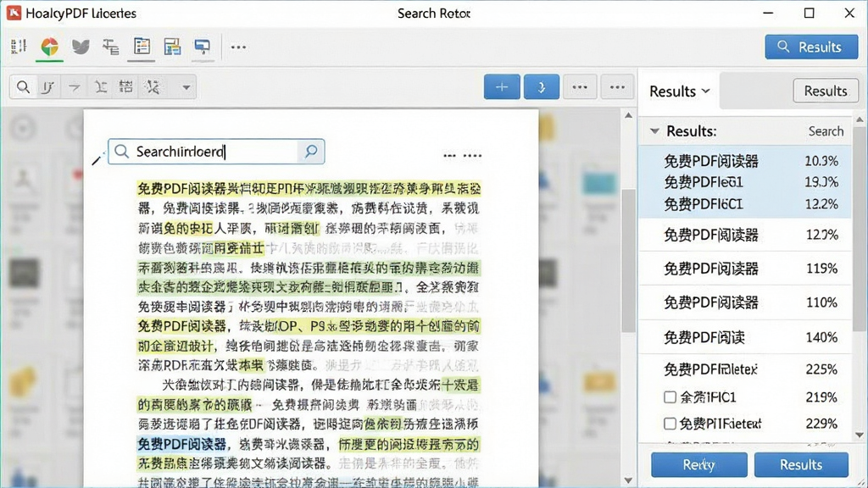Open the Results dropdown in side panel
Screen dimensions: 868x488
[679, 91]
